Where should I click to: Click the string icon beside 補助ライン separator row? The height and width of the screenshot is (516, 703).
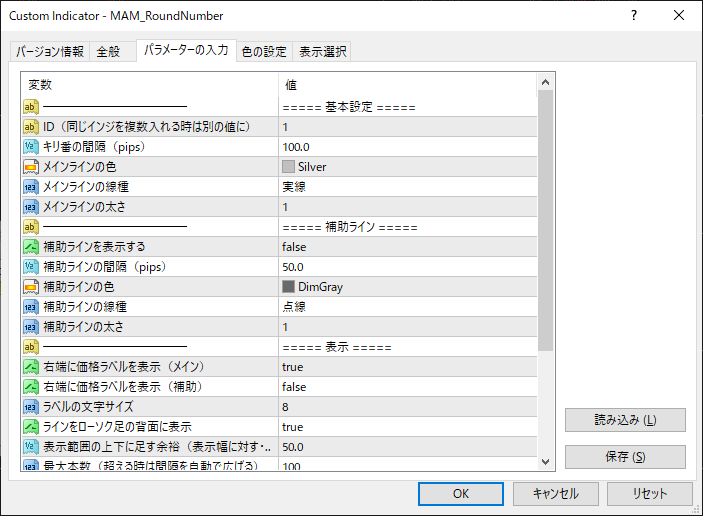coord(31,227)
